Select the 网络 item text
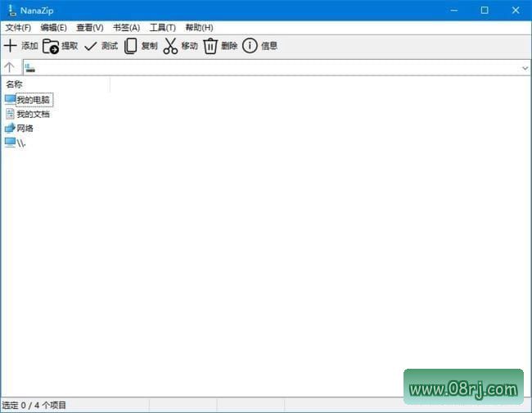The height and width of the screenshot is (413, 532). 25,129
